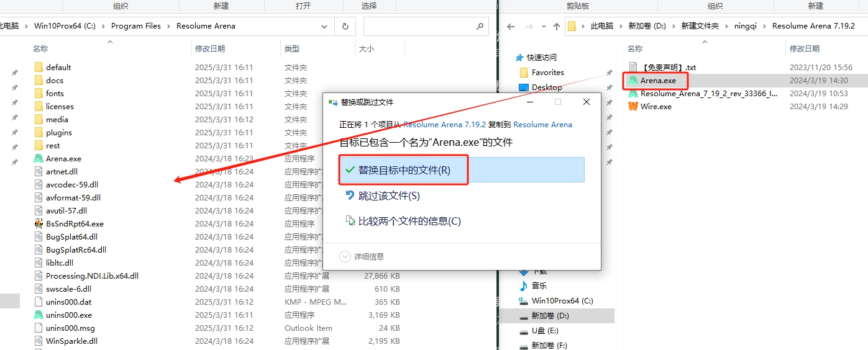Screen dimensions: 868x350
Task: Click the Arena.exe icon in the left window
Action: tap(38, 158)
